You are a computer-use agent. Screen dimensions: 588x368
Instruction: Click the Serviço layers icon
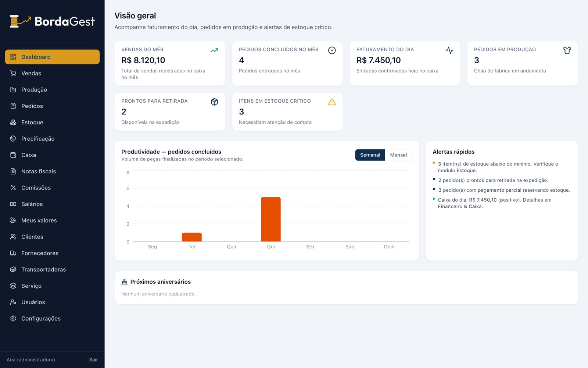tap(13, 286)
